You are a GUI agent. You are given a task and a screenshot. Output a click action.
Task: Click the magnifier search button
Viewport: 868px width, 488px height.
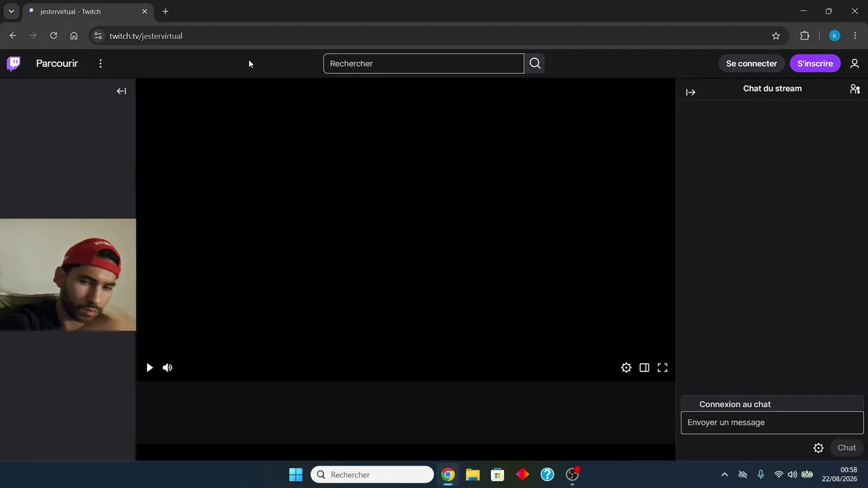535,64
